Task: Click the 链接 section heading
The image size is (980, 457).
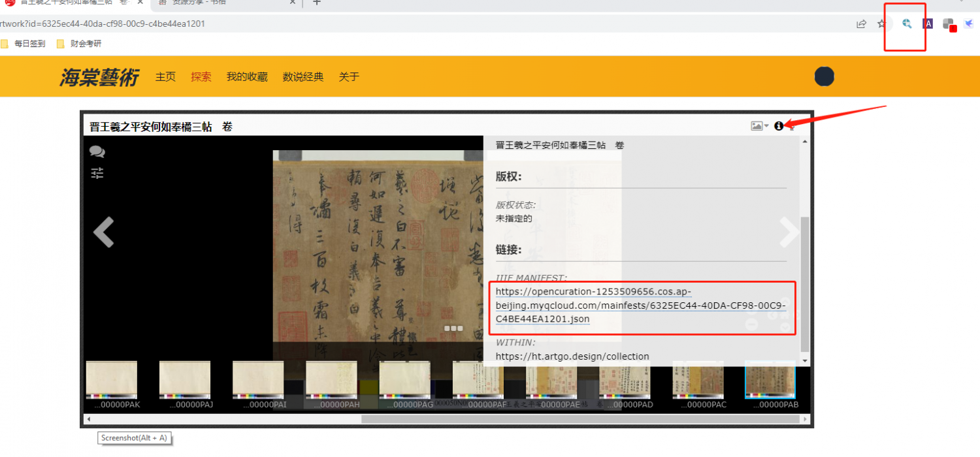Action: [x=508, y=249]
